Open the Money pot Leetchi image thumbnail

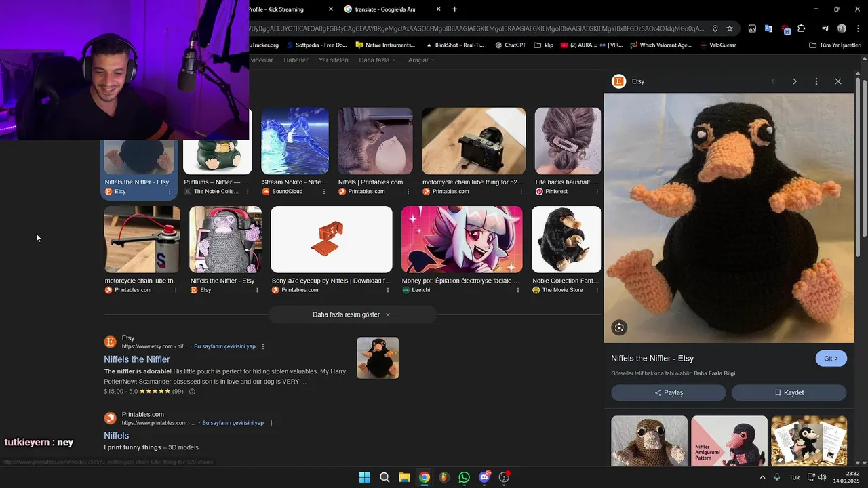tap(462, 240)
